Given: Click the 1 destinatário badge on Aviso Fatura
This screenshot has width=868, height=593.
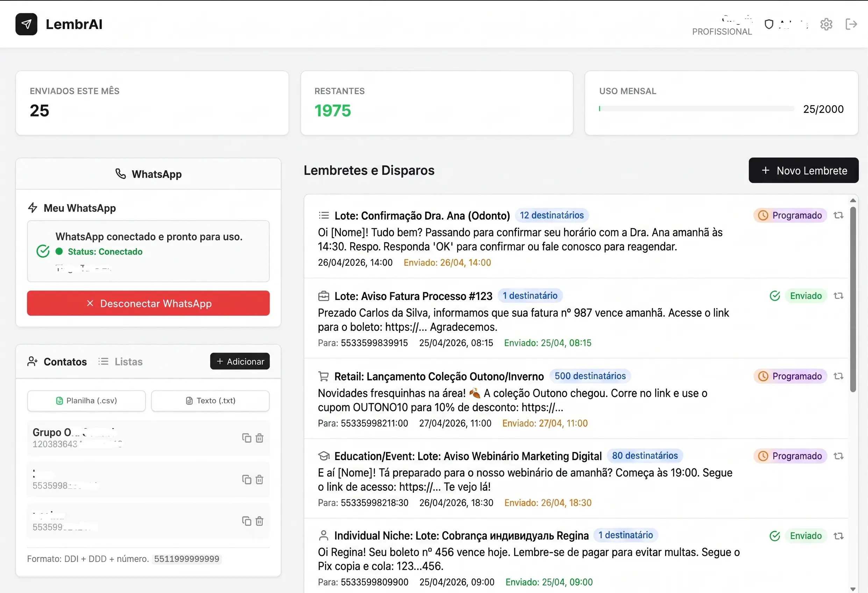Looking at the screenshot, I should point(529,296).
